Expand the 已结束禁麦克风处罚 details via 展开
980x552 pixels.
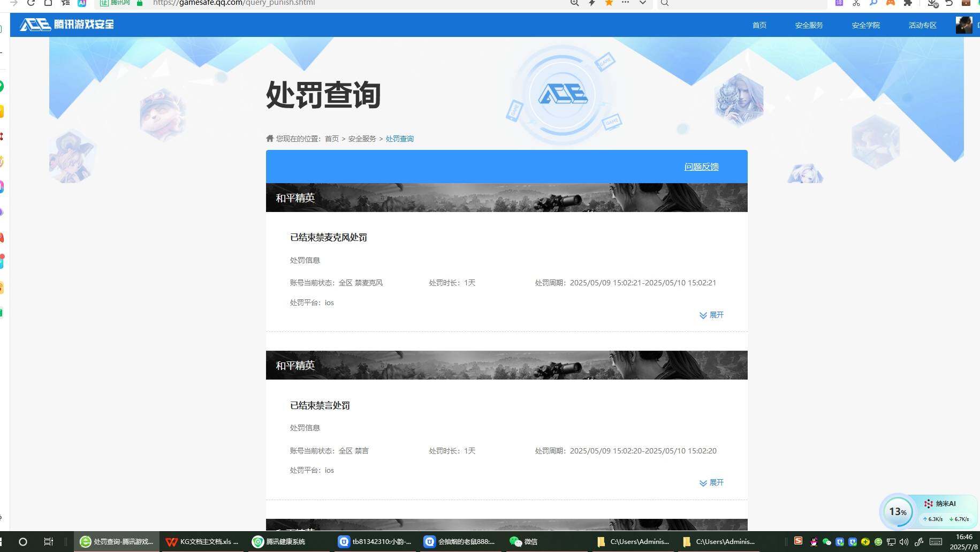point(712,315)
